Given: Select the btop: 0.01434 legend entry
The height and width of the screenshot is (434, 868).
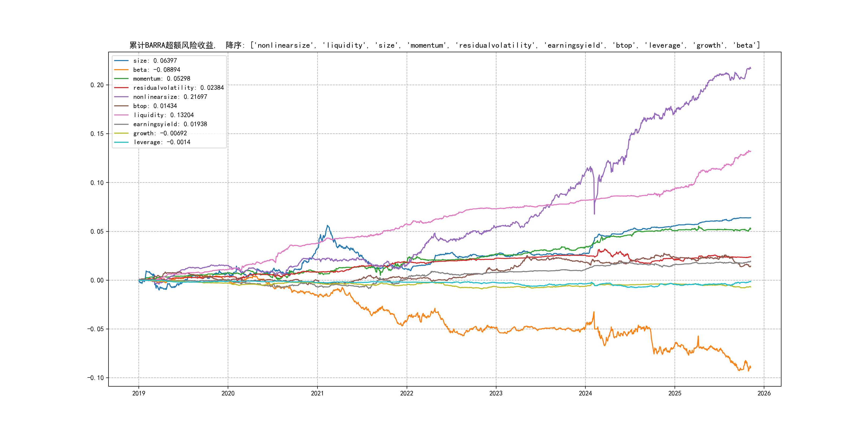Looking at the screenshot, I should (155, 106).
